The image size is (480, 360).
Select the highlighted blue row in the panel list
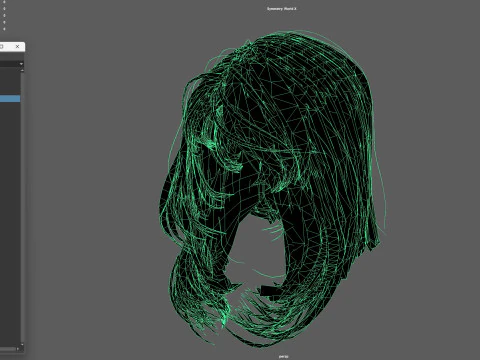[10, 98]
